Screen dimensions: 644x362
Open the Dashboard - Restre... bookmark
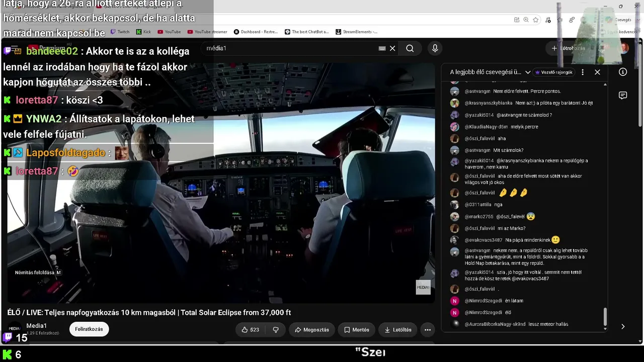[256, 32]
